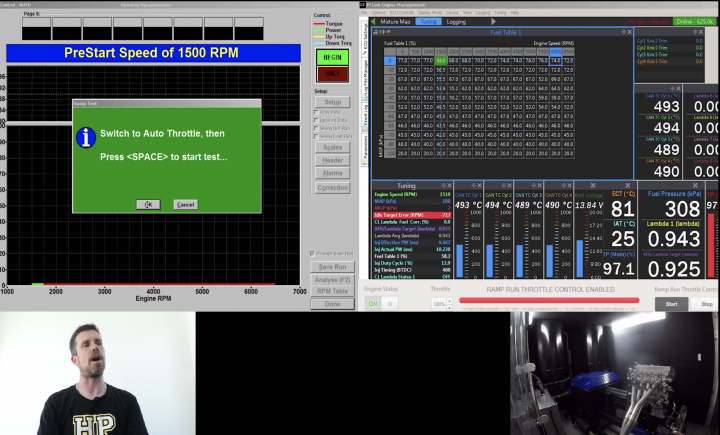Open the Layout menu in PCLink
Screen dimensions: 720x435
tap(452, 13)
